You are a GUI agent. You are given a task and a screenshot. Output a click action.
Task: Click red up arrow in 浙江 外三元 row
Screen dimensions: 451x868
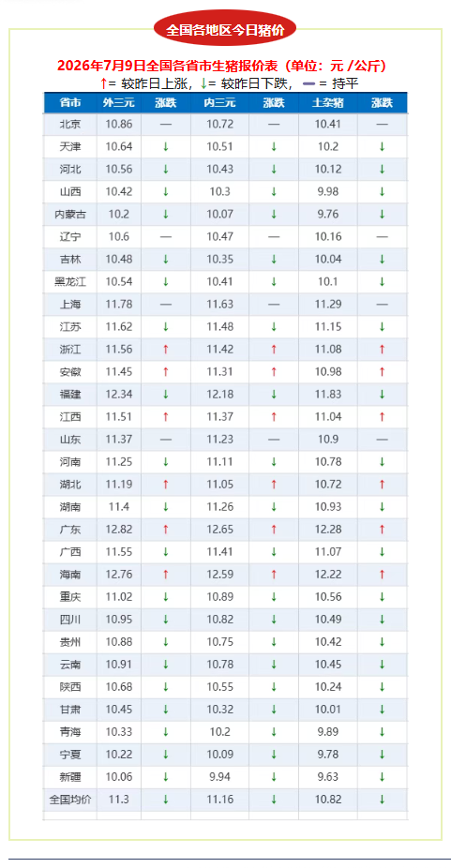(x=166, y=350)
